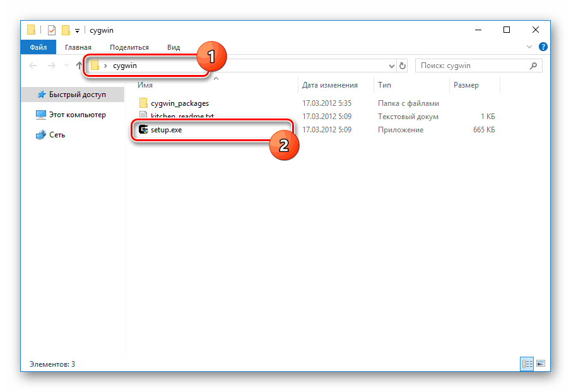Screen dimensions: 571x392
Task: Close the cygwin Explorer window
Action: pos(535,30)
